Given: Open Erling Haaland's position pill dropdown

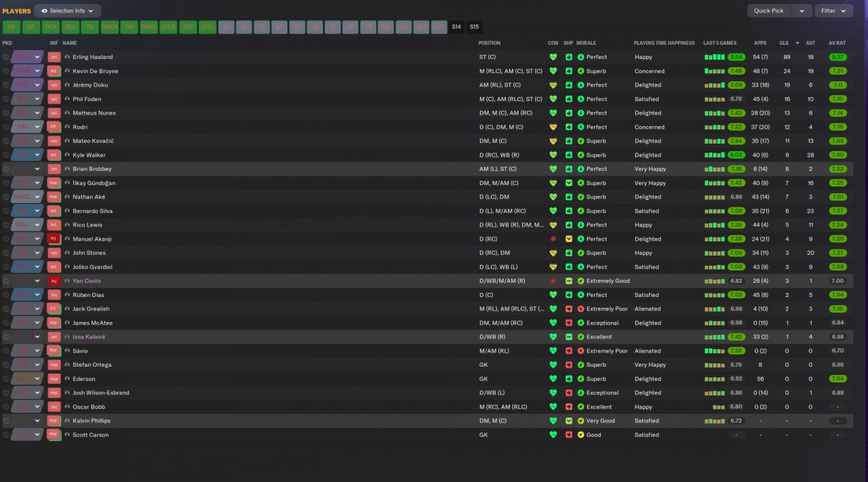Looking at the screenshot, I should click(x=28, y=57).
